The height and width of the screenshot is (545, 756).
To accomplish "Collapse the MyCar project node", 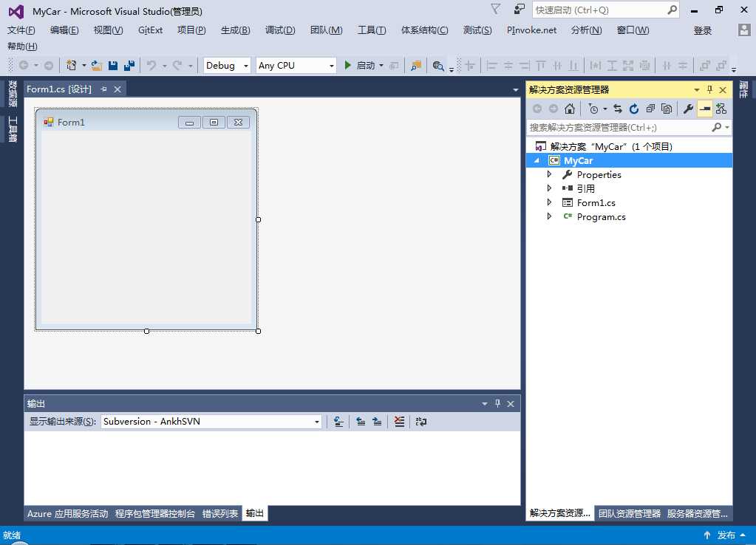I will (x=537, y=160).
